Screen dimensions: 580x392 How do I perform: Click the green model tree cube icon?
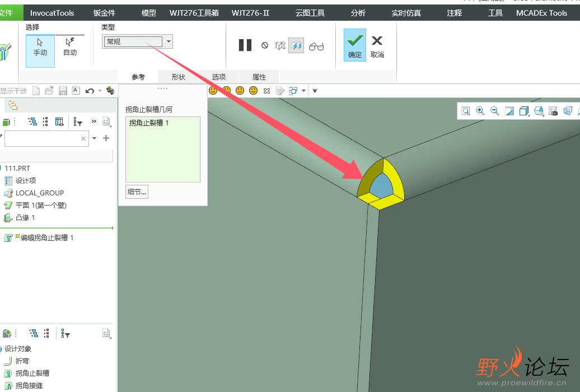coord(6,122)
